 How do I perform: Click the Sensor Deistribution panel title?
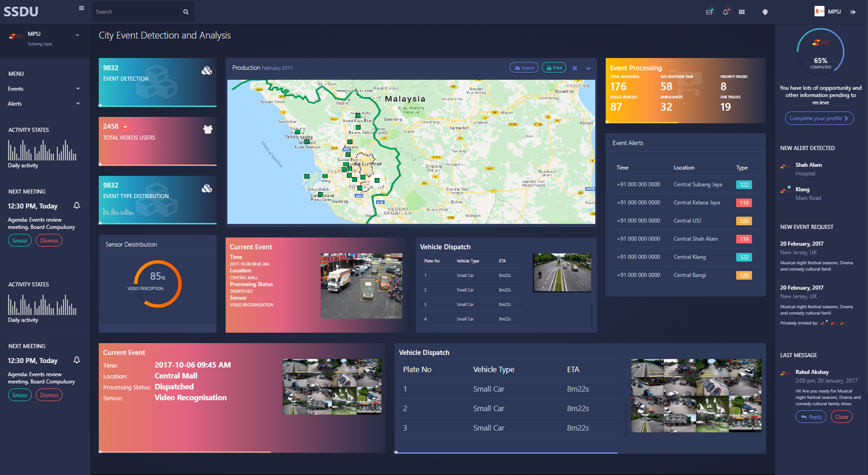tap(131, 244)
